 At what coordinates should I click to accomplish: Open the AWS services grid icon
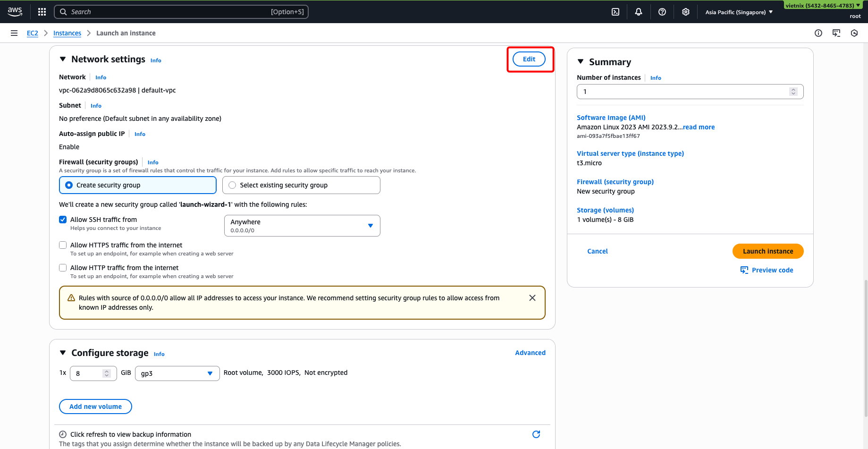(42, 11)
